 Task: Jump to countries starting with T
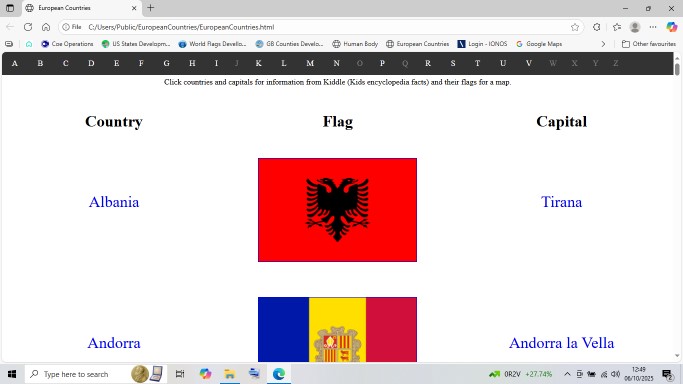pos(477,63)
